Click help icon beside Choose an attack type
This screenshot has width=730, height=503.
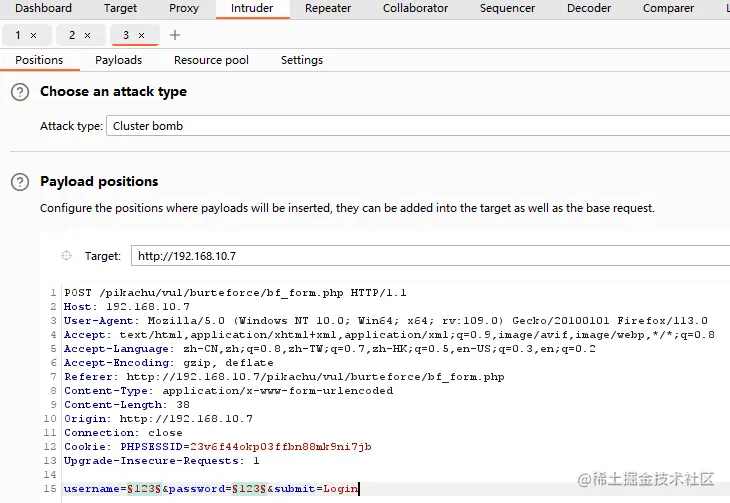point(19,92)
